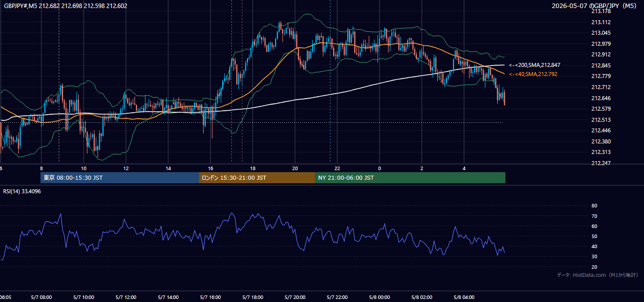The height and width of the screenshot is (302, 644).
Task: Click the 5/8 04:00 date label
Action: pos(464,297)
